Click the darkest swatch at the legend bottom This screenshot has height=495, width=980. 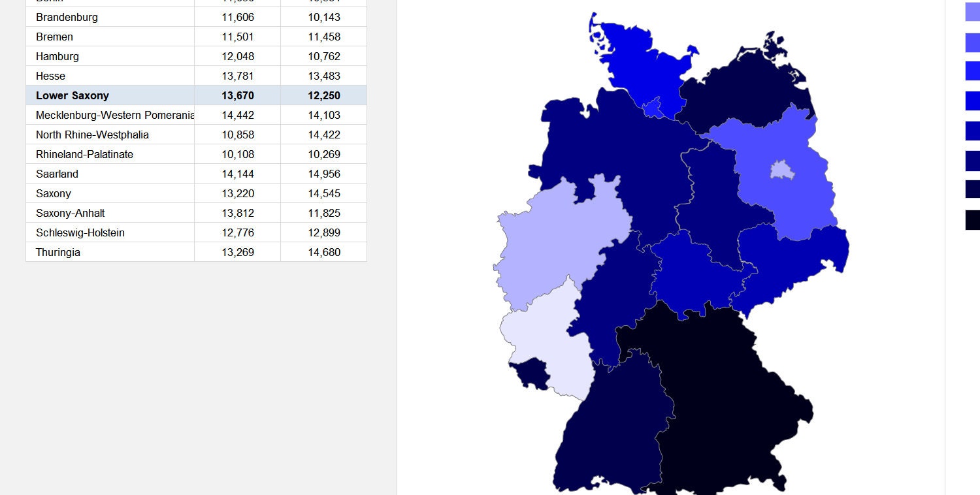click(972, 220)
